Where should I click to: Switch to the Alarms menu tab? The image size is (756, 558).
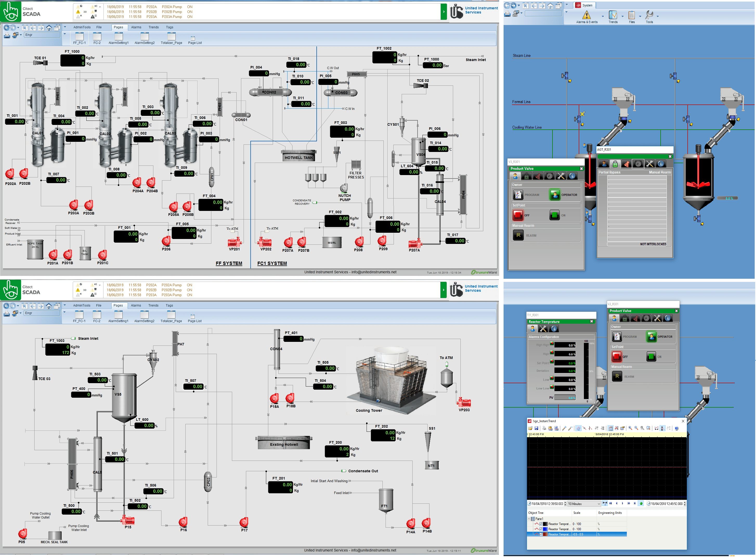tap(136, 27)
